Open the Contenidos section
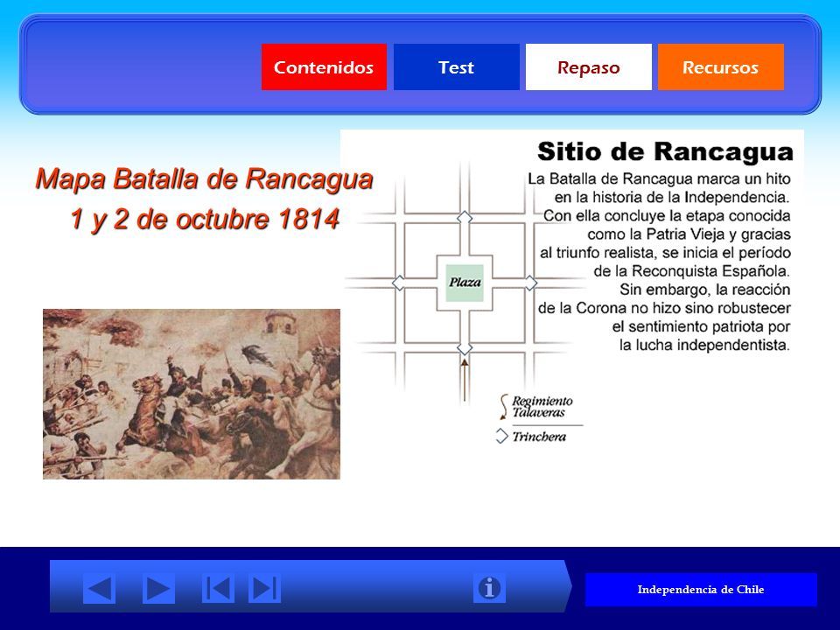Viewport: 840px width, 630px height. [x=324, y=67]
